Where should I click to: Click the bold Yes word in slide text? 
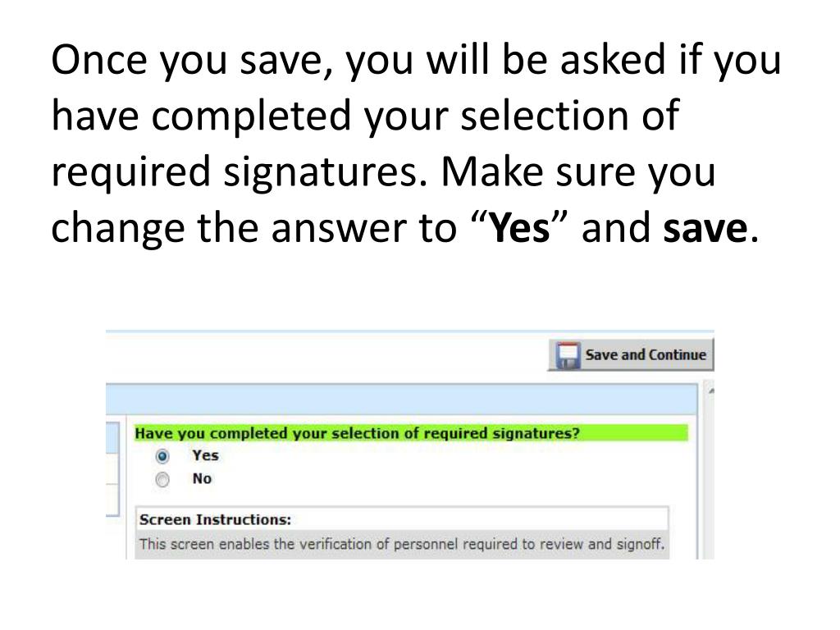pos(520,228)
